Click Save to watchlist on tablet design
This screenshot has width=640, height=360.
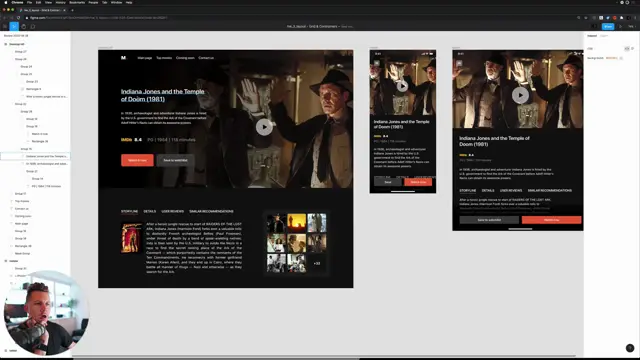489,220
